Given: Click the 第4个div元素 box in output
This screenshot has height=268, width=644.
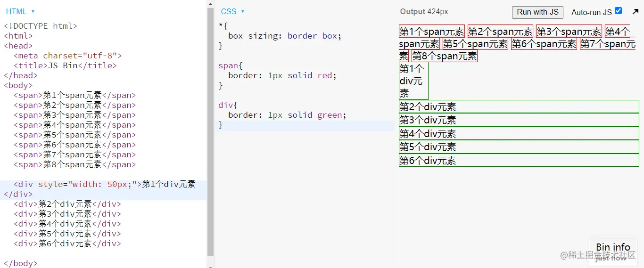Looking at the screenshot, I should (519, 133).
